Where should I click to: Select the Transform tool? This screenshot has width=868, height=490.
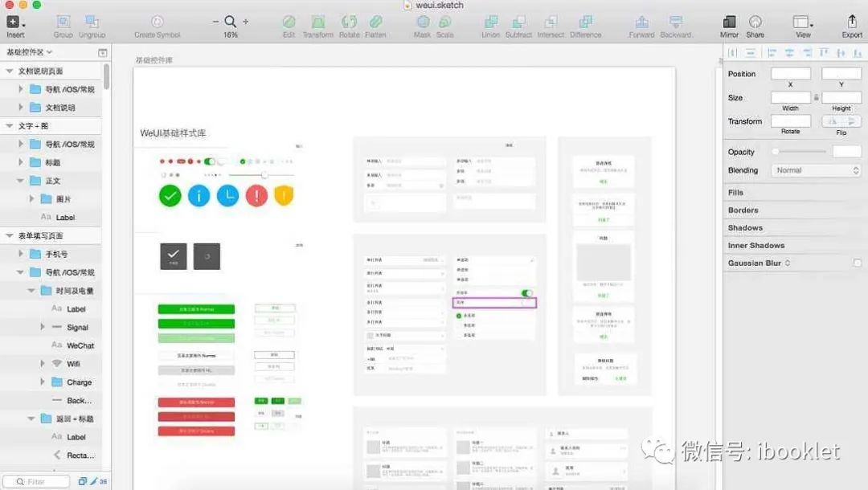coord(317,26)
